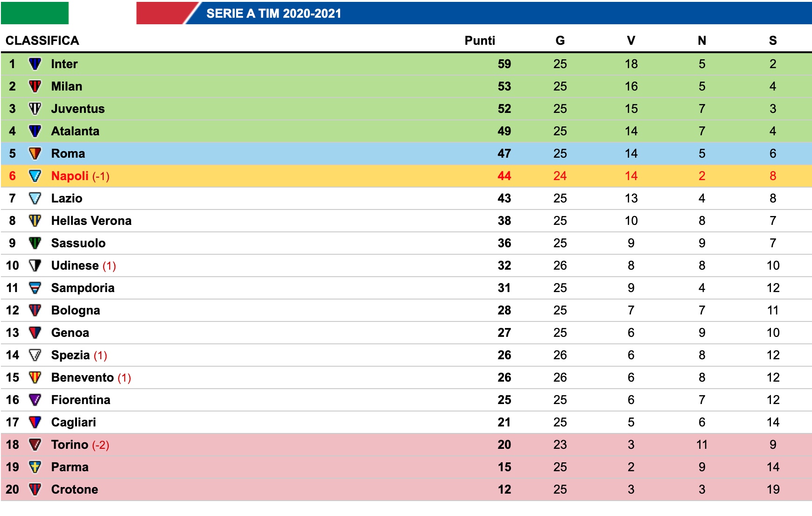The image size is (812, 516).
Task: Click the Napoli light-blue shield icon
Action: coord(35,176)
